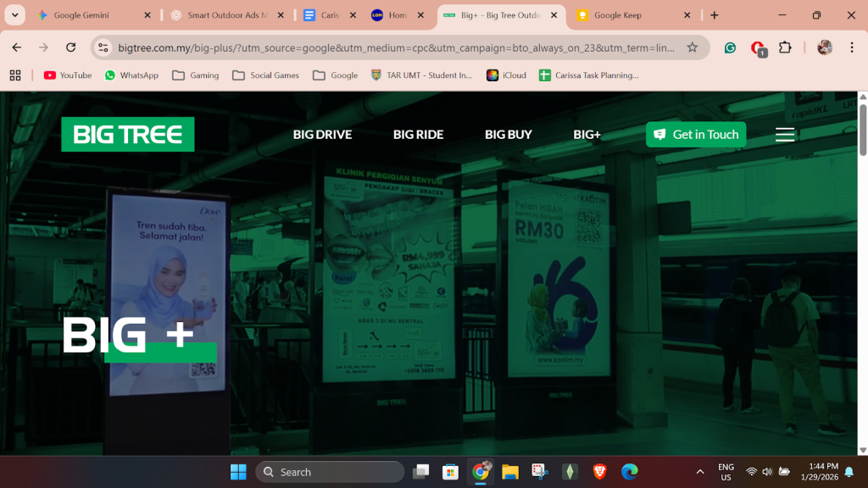This screenshot has height=488, width=868.
Task: Open the battery status icon
Action: (784, 472)
